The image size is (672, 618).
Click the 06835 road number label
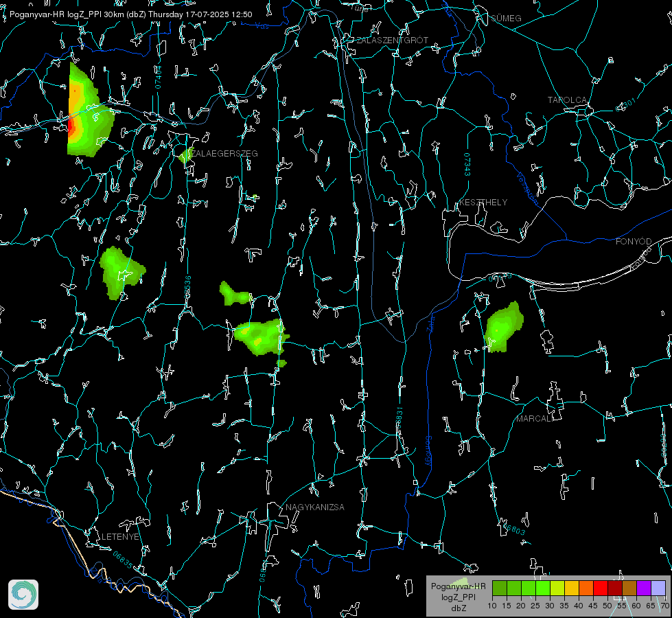[x=123, y=560]
